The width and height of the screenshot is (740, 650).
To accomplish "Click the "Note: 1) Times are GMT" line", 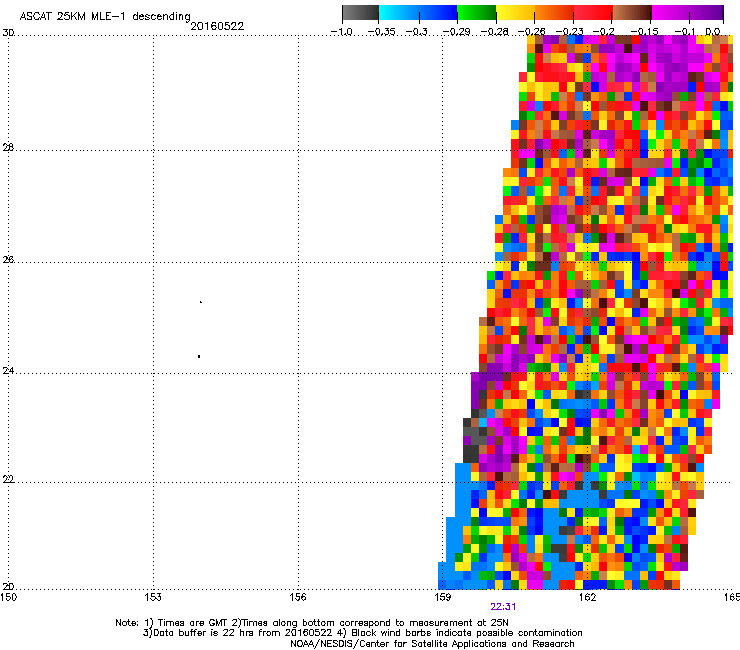I will click(312, 623).
